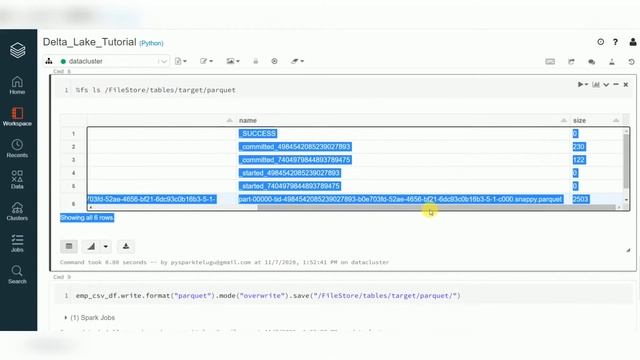Open the View image dropdown in the toolbar
Viewport: 640px width, 360px height.
(x=233, y=61)
